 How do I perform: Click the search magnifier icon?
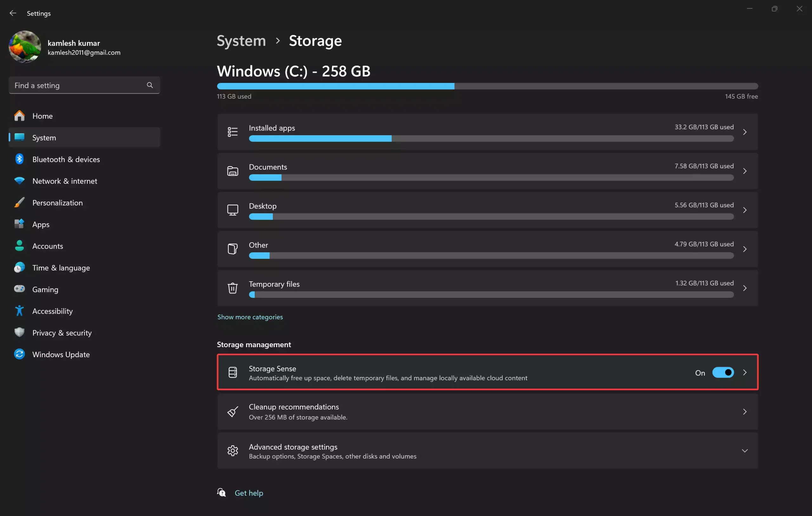point(150,85)
